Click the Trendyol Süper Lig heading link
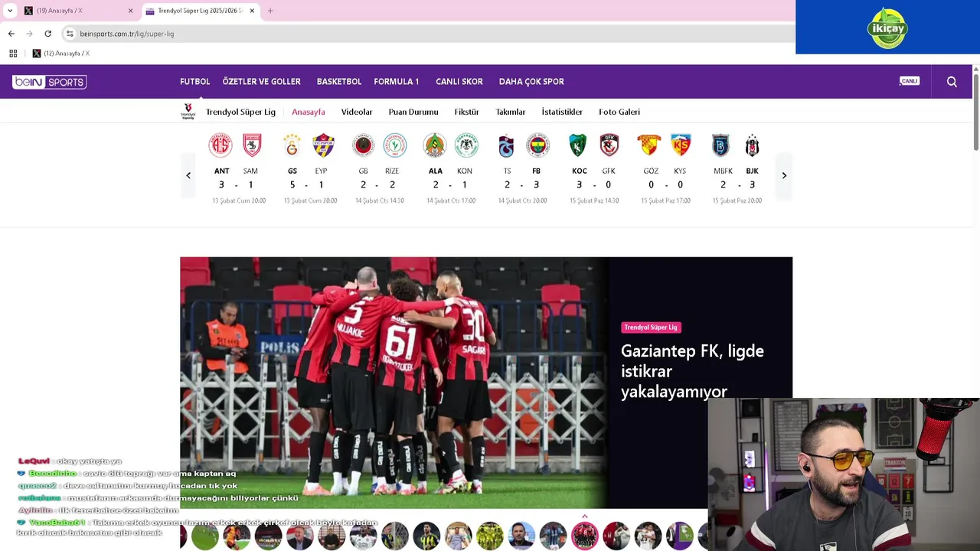The width and height of the screenshot is (980, 551). point(240,112)
